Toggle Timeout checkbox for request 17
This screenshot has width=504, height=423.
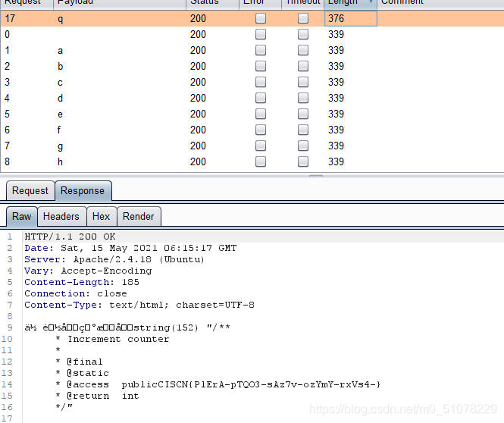click(x=303, y=18)
